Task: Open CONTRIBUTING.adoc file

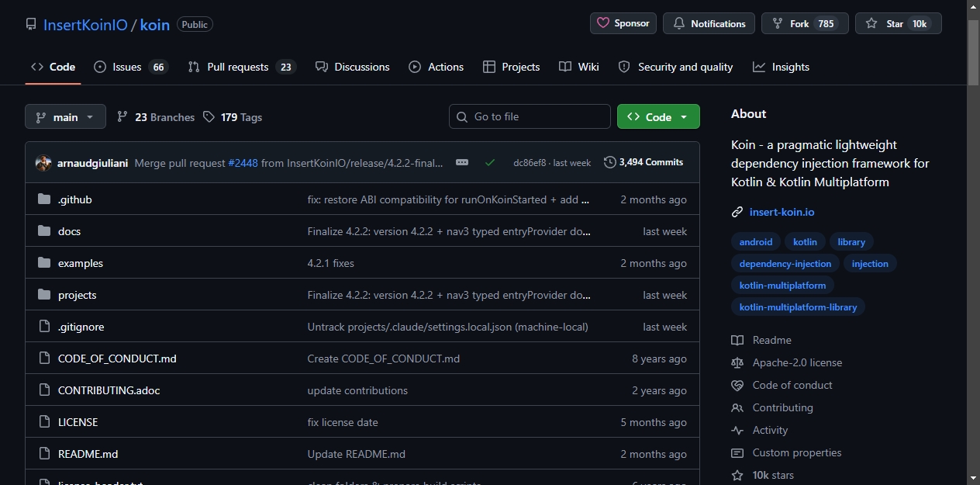Action: (109, 390)
